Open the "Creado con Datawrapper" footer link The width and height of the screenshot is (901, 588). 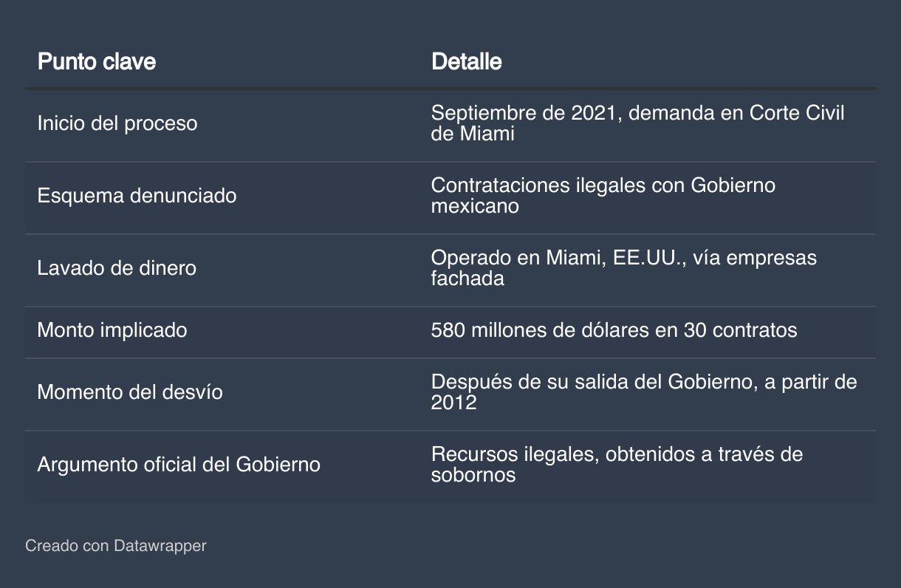(116, 546)
